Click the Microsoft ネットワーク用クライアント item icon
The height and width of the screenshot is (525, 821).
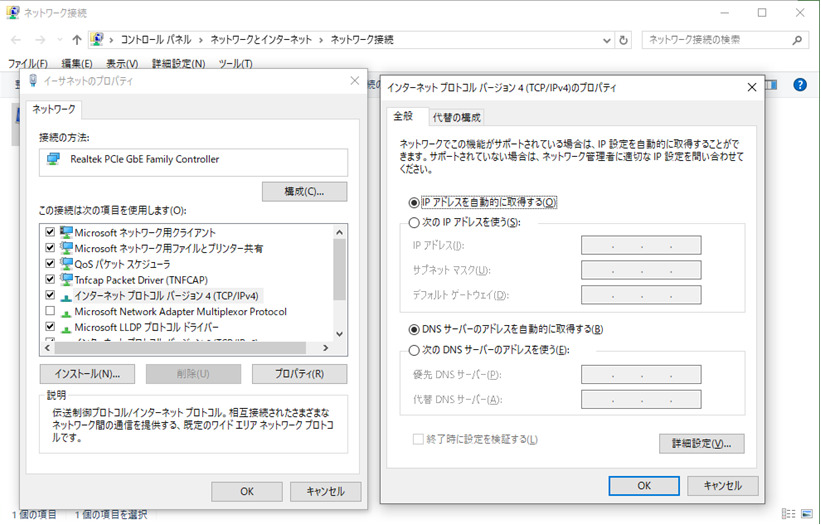pos(66,232)
